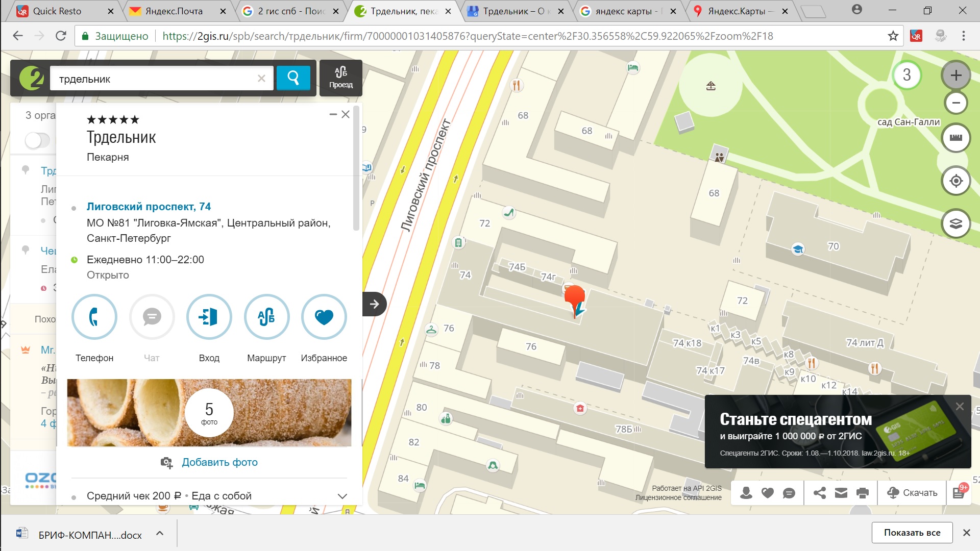The height and width of the screenshot is (551, 980).
Task: Open the news icon with 9+ badge
Action: tap(959, 492)
